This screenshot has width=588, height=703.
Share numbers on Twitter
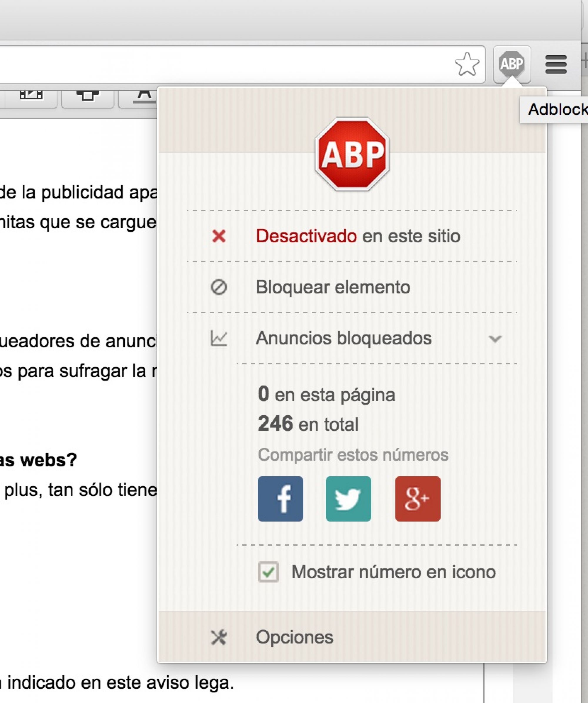pos(348,499)
